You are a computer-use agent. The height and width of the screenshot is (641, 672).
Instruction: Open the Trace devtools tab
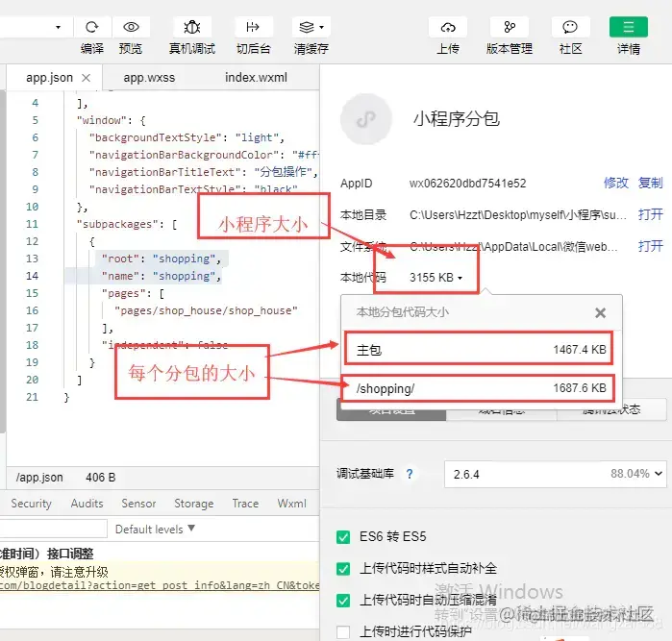pyautogui.click(x=245, y=504)
